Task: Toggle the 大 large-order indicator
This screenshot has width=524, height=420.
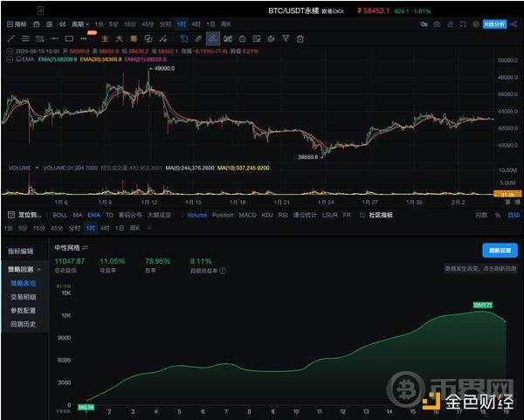Action: 120,38
